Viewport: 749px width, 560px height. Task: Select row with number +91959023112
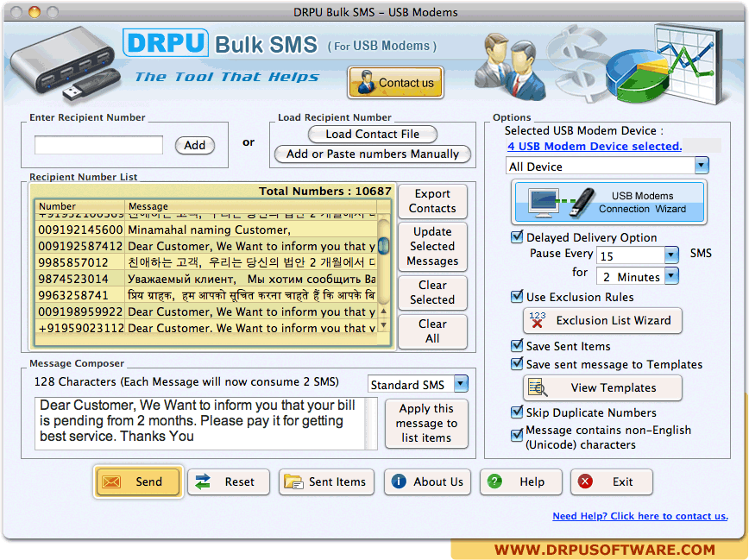tap(207, 328)
